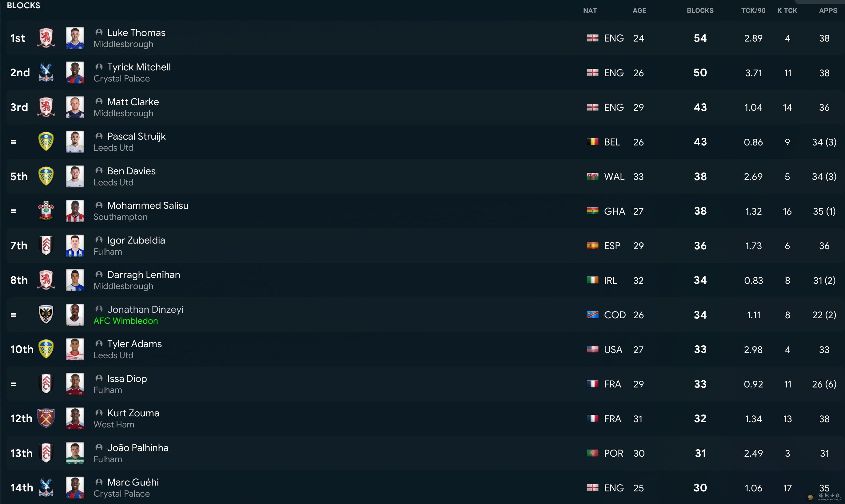Open Matt Clarke player profile name
Viewport: 845px width, 504px height.
pyautogui.click(x=133, y=102)
